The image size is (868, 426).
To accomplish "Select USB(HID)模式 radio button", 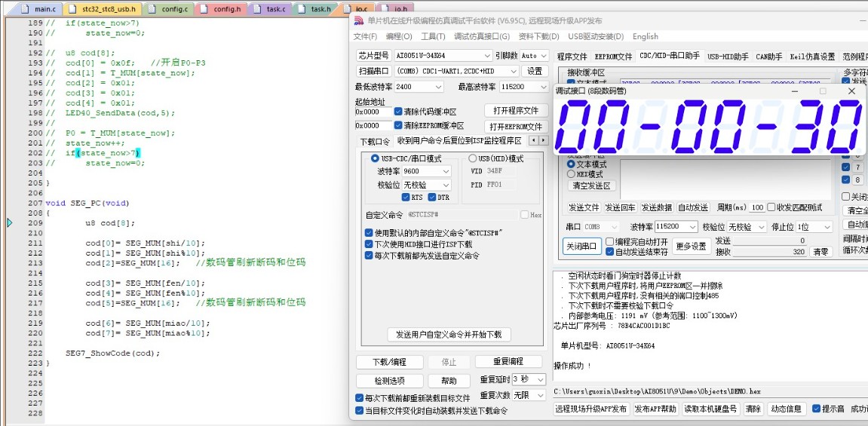I will click(473, 159).
